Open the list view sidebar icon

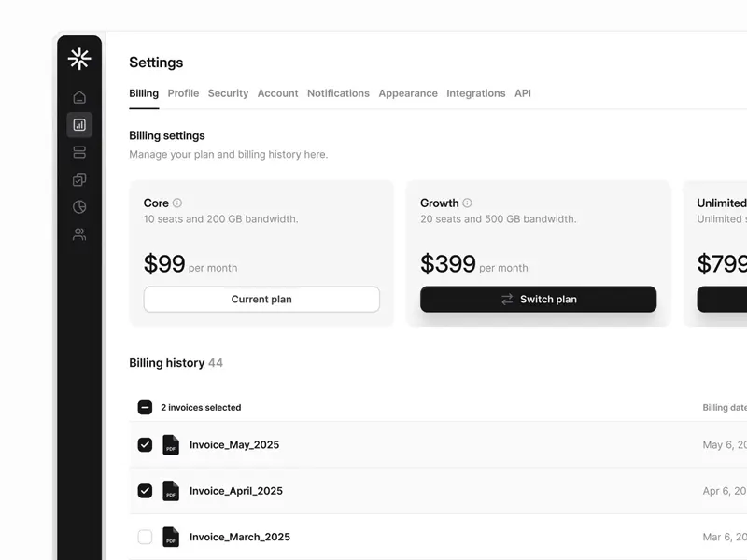click(x=79, y=152)
